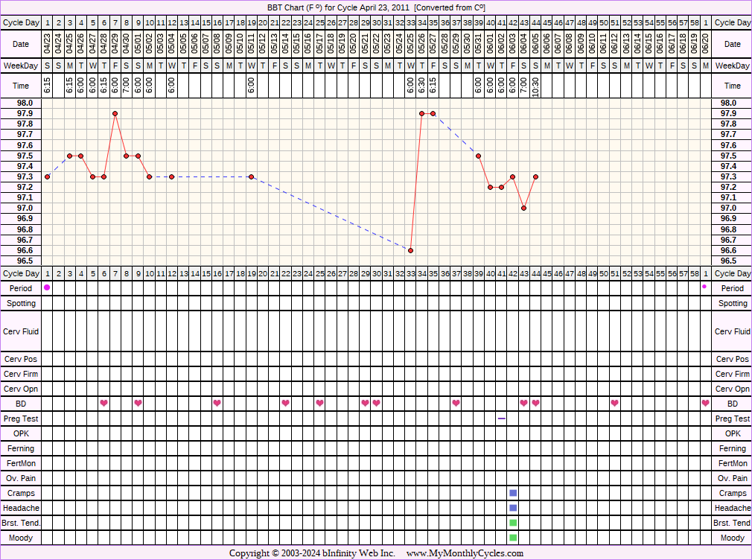Select the 97.9 temperature point on day 34
Image resolution: width=752 pixels, height=560 pixels.
[x=421, y=113]
